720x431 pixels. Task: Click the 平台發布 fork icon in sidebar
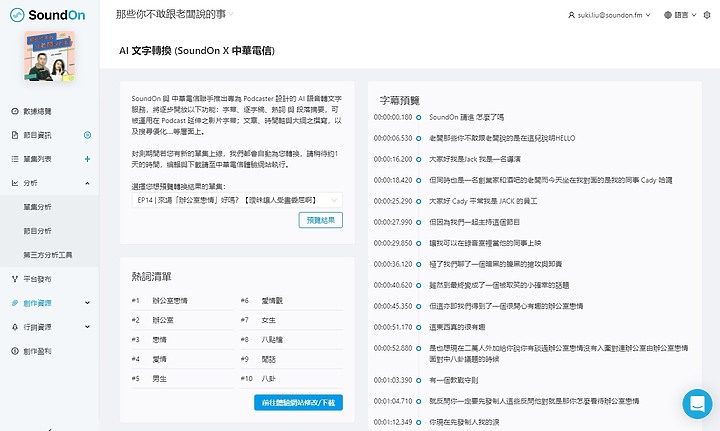tap(15, 279)
